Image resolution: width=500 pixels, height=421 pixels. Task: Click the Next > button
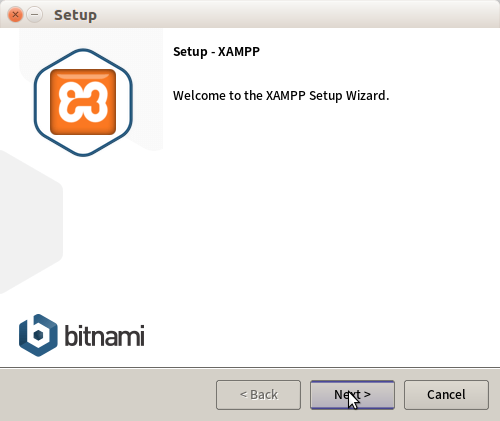pyautogui.click(x=352, y=395)
